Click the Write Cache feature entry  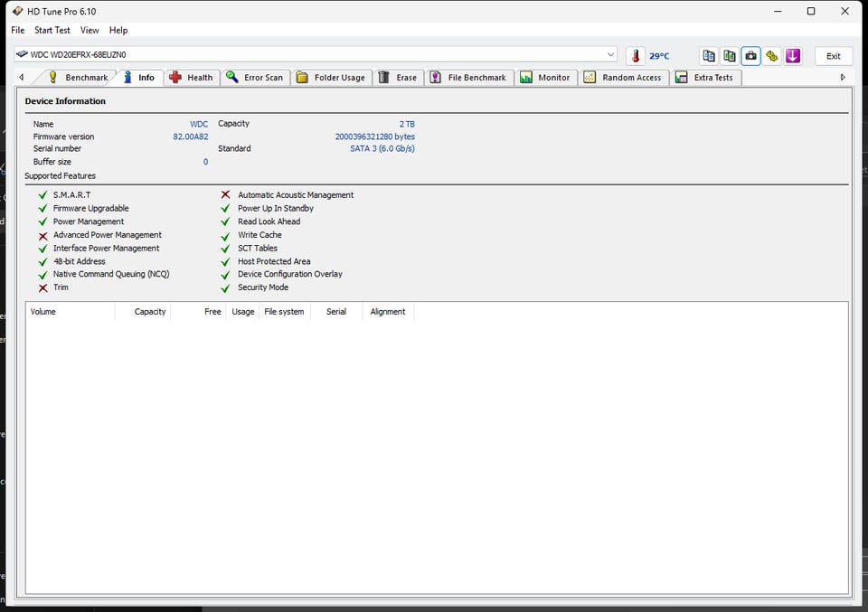pyautogui.click(x=259, y=235)
